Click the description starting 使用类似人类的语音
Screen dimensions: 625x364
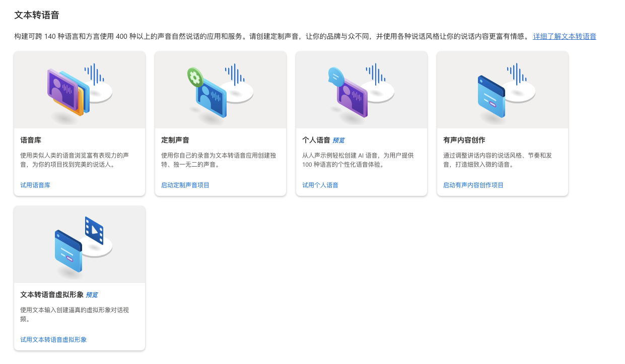point(75,160)
